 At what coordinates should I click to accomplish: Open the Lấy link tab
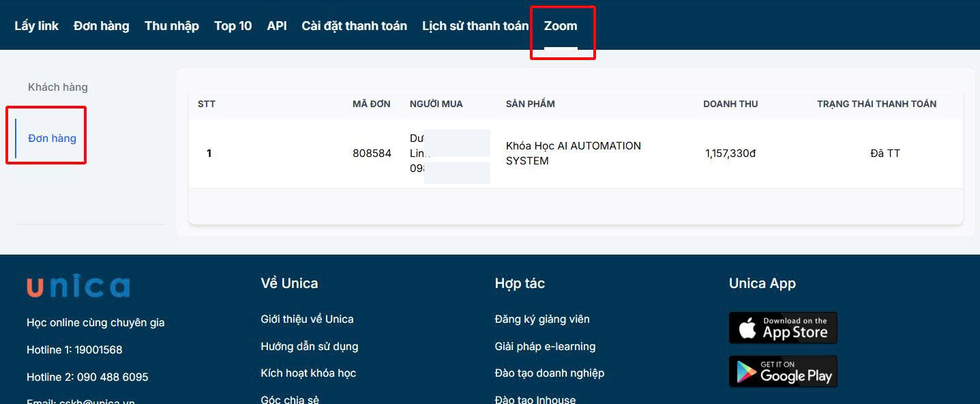(x=36, y=26)
